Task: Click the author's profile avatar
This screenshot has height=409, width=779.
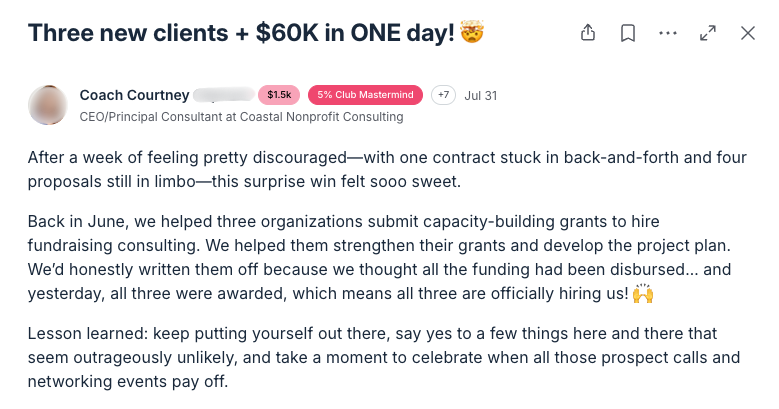Action: click(x=48, y=105)
